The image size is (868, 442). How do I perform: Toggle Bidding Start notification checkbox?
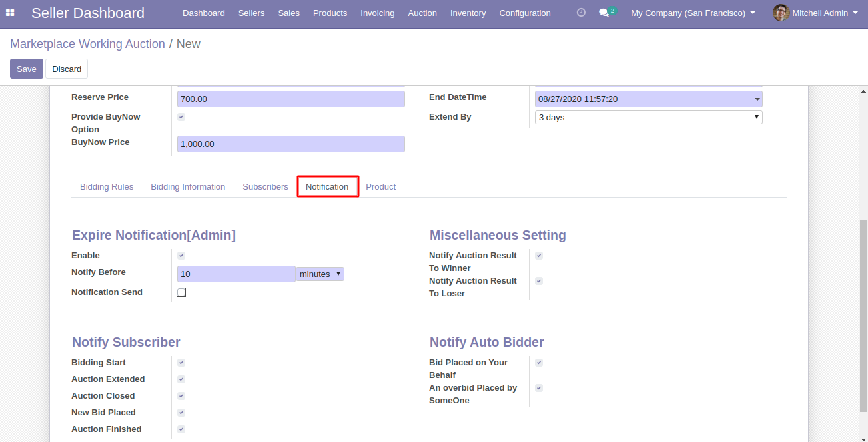(x=181, y=363)
